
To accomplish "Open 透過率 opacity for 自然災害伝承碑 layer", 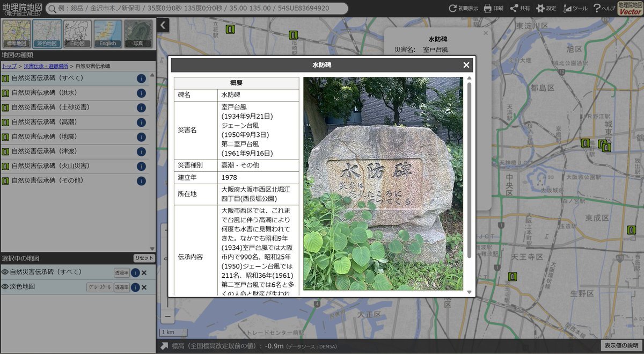I will point(121,273).
